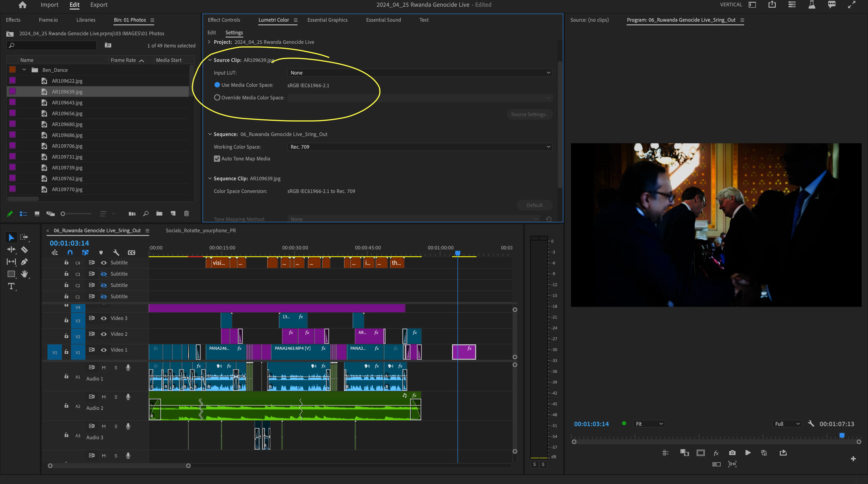Hide the Video 2 track output
This screenshot has height=484, width=868.
(104, 334)
